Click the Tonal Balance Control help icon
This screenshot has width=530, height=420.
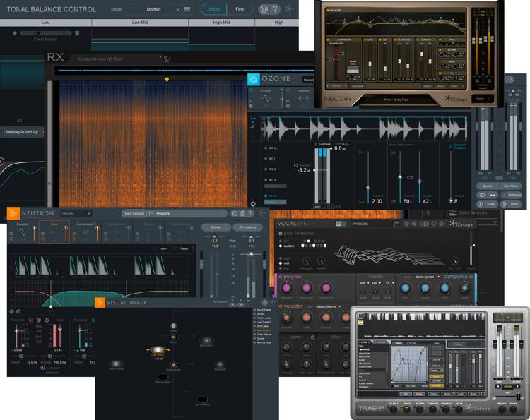click(276, 9)
